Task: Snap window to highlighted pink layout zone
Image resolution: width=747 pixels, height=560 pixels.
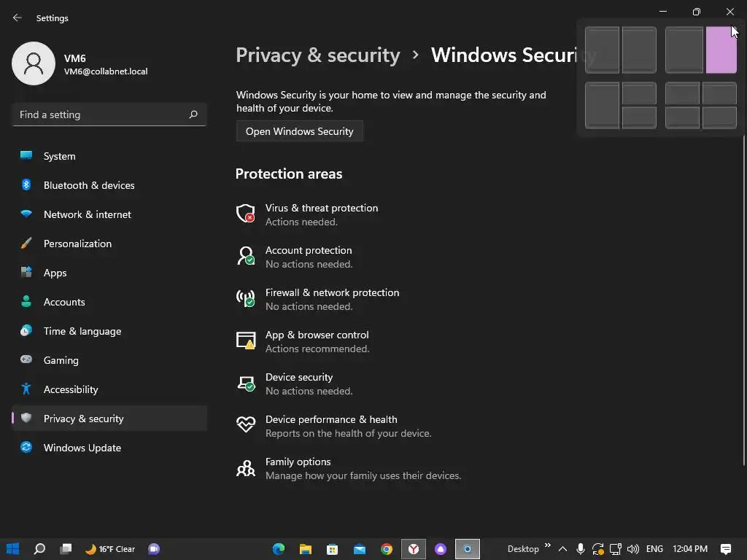Action: pos(721,50)
